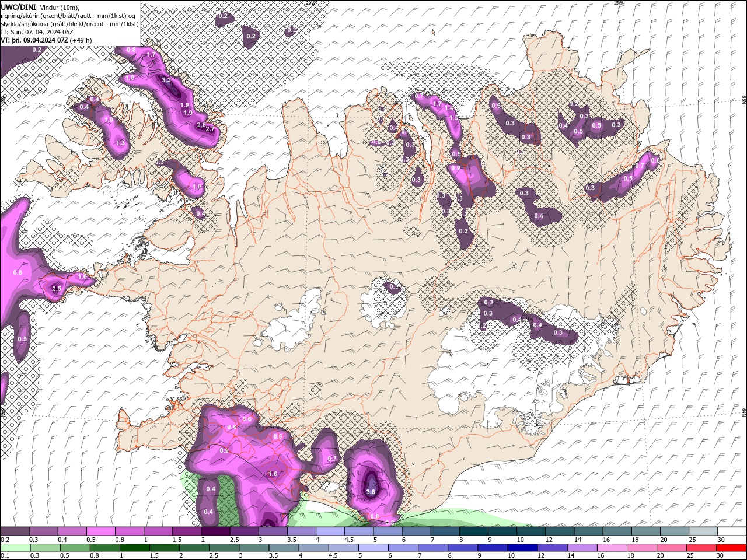Image resolution: width=747 pixels, height=560 pixels.
Task: Click the 'VT: þri. 09.04.2024 07Z' valid time
Action: click(34, 40)
